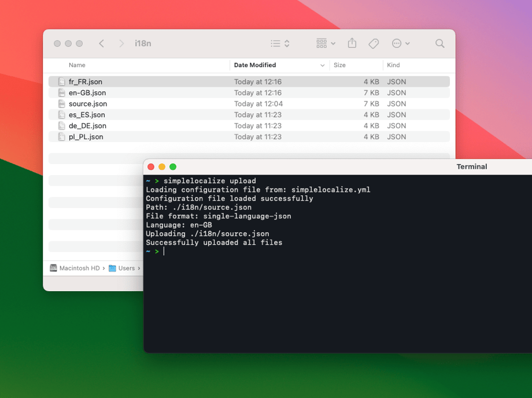
Task: Sort files by Name column
Action: [77, 65]
